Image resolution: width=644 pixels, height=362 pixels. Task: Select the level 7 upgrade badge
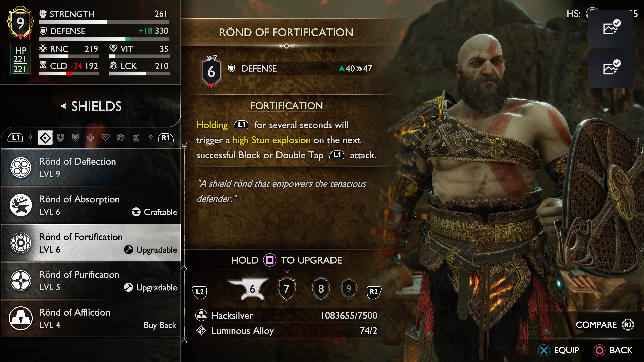pos(287,289)
